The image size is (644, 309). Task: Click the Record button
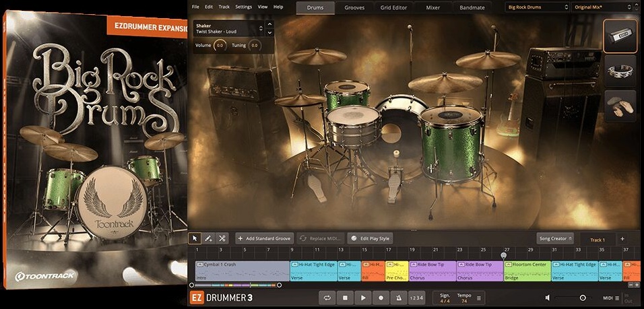click(x=381, y=298)
